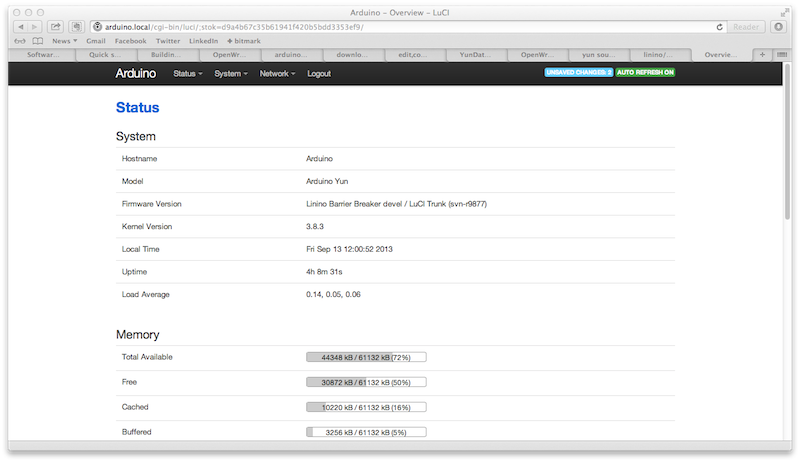Click the Buffered memory progress bar
Viewport: 800px width, 462px height.
[x=366, y=432]
